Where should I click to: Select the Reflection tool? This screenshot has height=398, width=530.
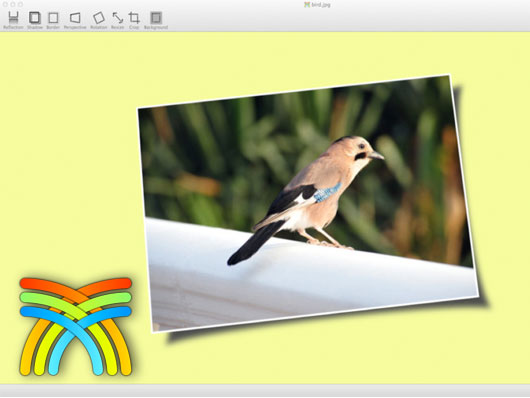[13, 20]
